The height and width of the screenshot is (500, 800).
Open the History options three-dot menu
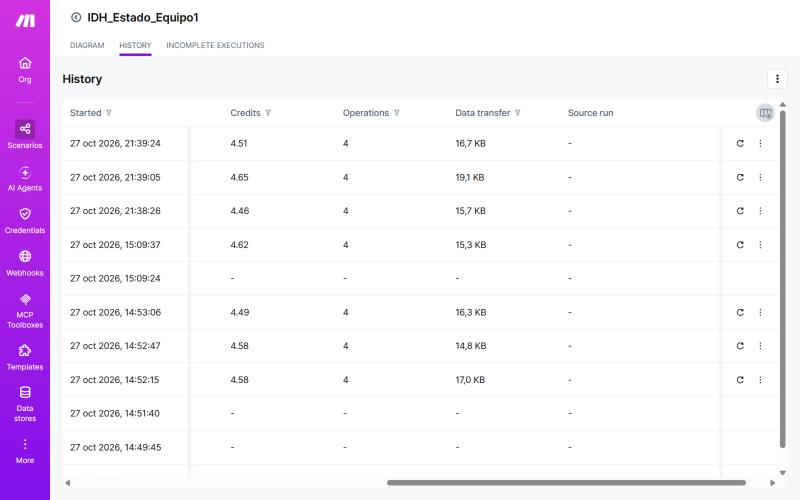pyautogui.click(x=777, y=79)
